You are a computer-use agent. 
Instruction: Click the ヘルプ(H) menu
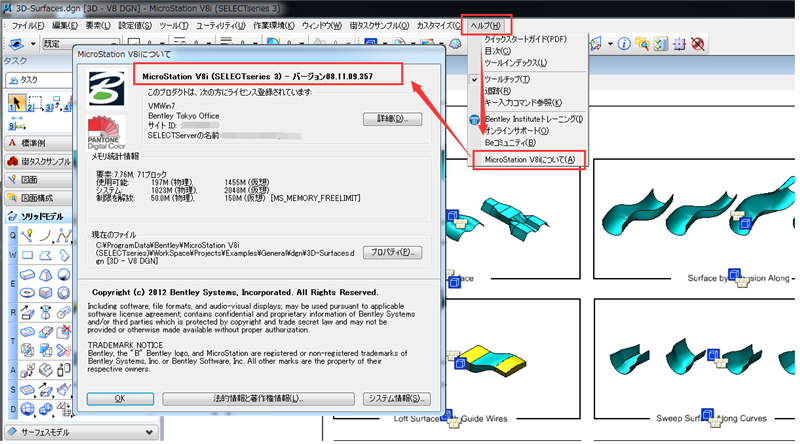(486, 26)
